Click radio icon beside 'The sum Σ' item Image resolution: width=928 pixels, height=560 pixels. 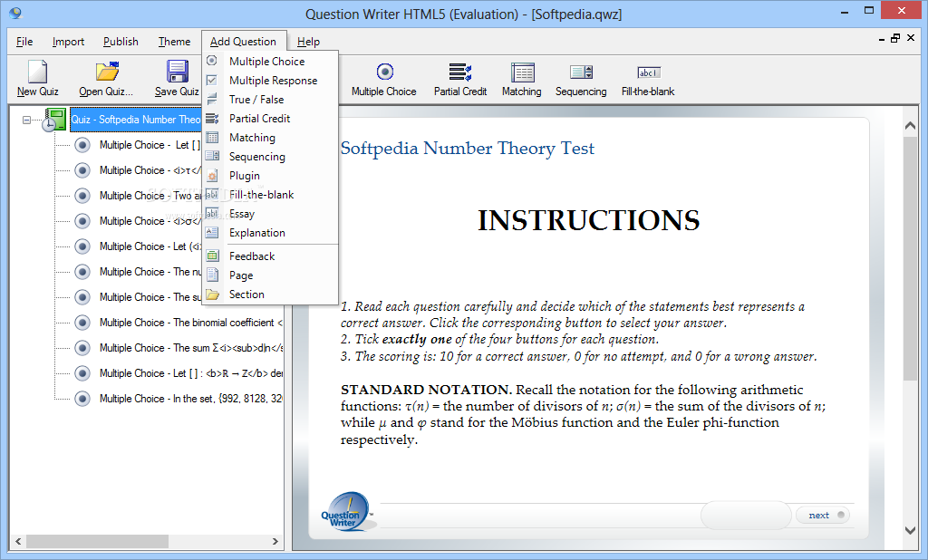82,348
